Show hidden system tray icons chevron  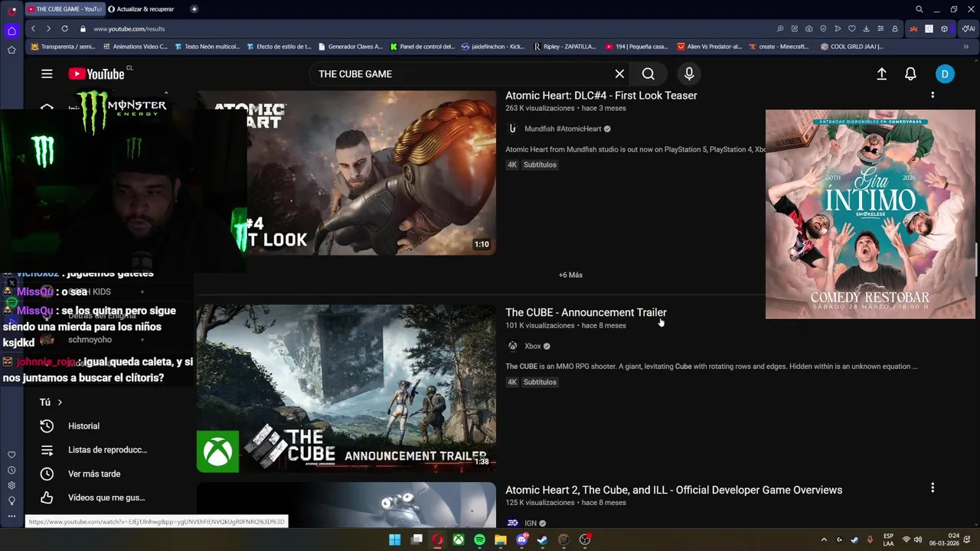click(x=824, y=540)
